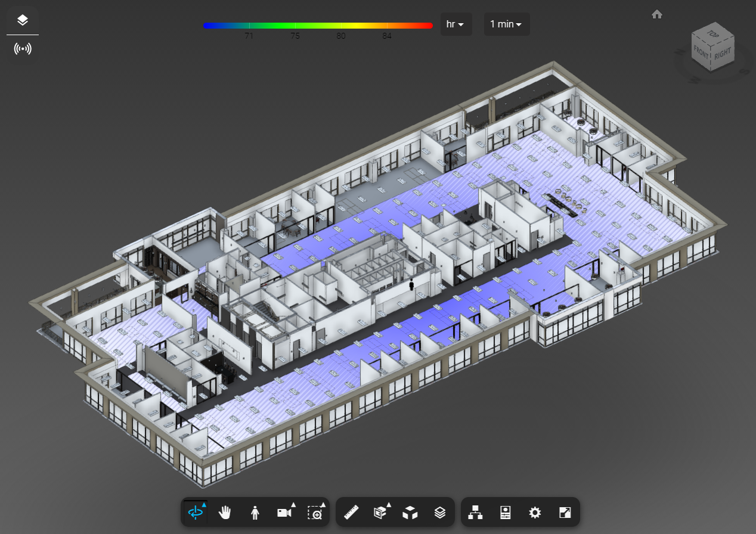The width and height of the screenshot is (756, 534).
Task: Open the Levels panel icon
Action: coord(439,512)
